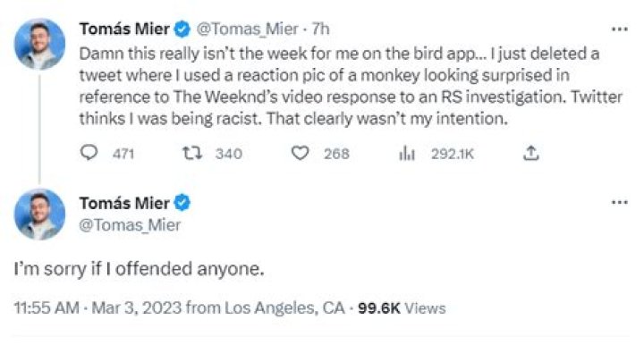644x345 pixels.
Task: Click the 292.1K views number
Action: (453, 154)
